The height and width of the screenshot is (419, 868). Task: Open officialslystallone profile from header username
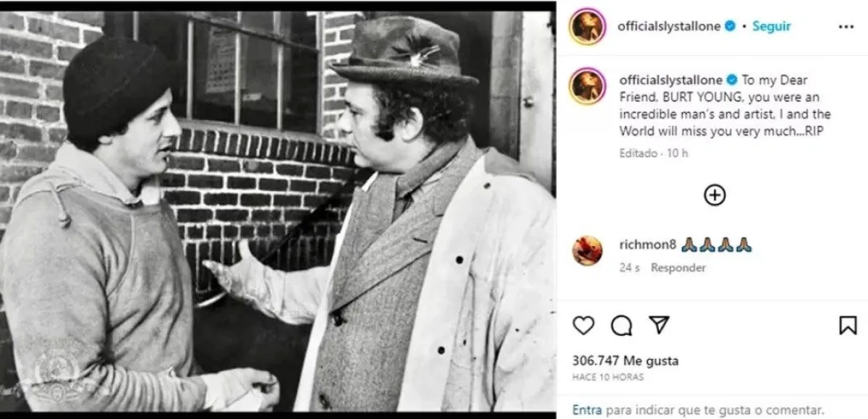pos(669,26)
